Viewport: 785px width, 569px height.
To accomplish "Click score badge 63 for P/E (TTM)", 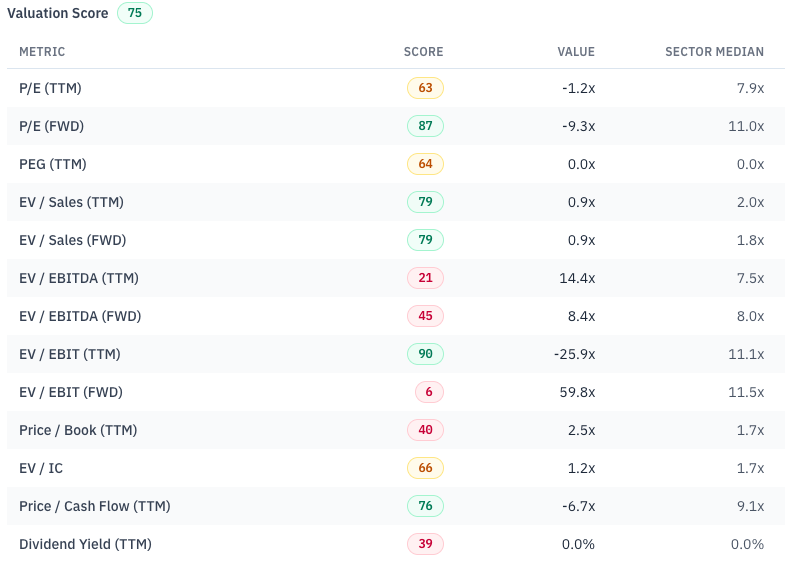I will pos(425,88).
